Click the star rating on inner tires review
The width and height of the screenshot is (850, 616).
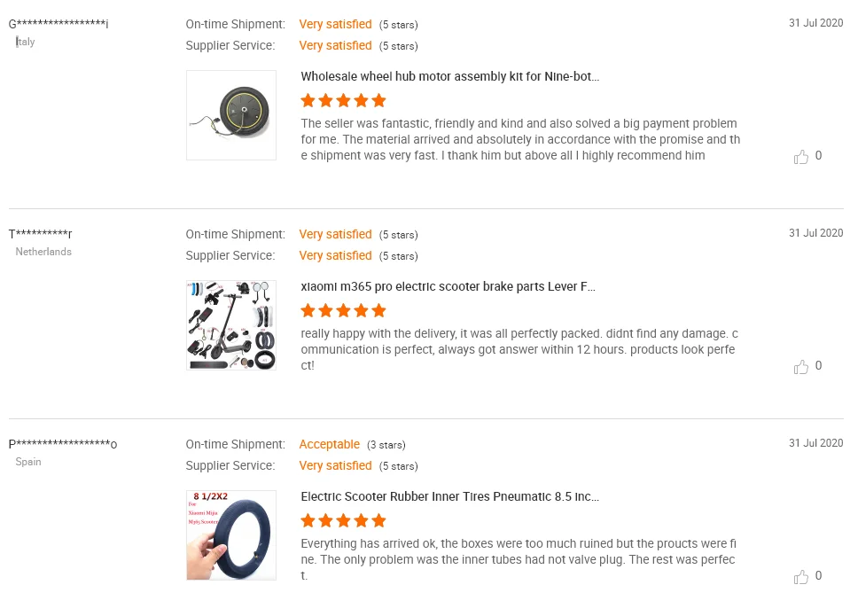343,521
